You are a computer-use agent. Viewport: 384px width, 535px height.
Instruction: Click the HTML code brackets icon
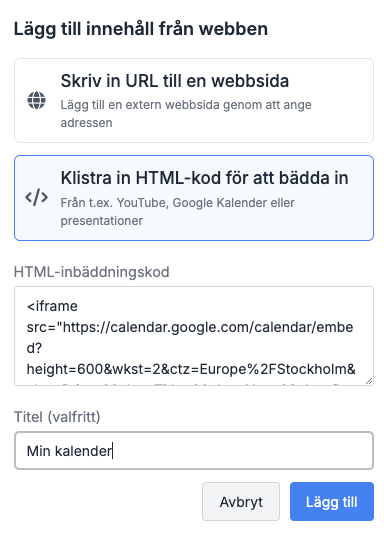tap(37, 198)
